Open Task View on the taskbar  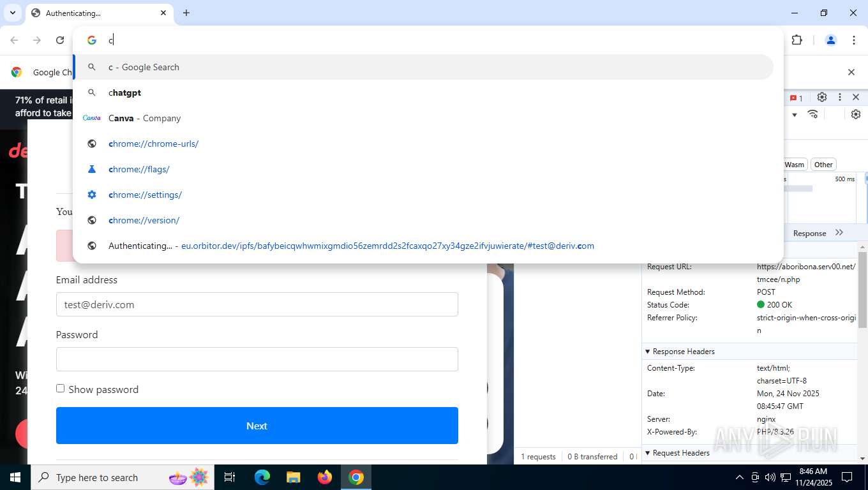(230, 477)
